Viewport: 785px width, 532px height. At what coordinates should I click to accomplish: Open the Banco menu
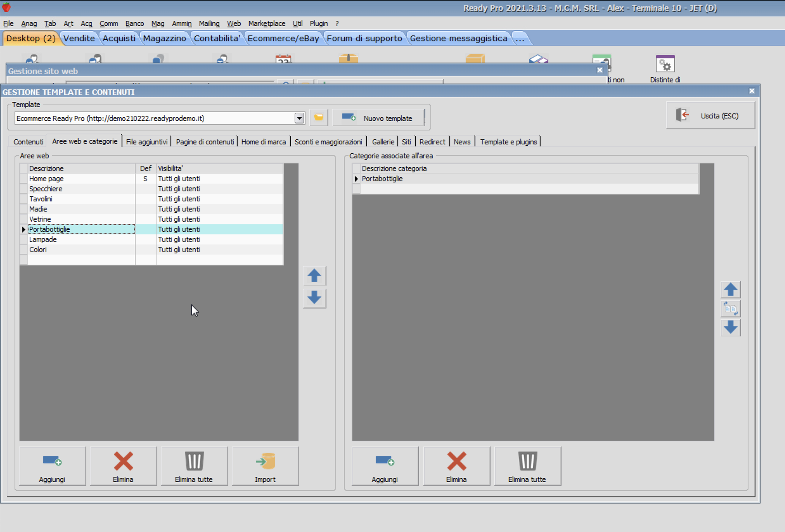pyautogui.click(x=135, y=24)
